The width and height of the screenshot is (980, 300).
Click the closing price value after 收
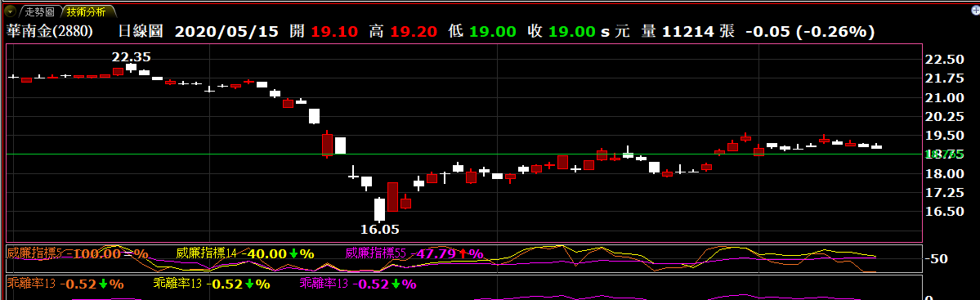571,31
